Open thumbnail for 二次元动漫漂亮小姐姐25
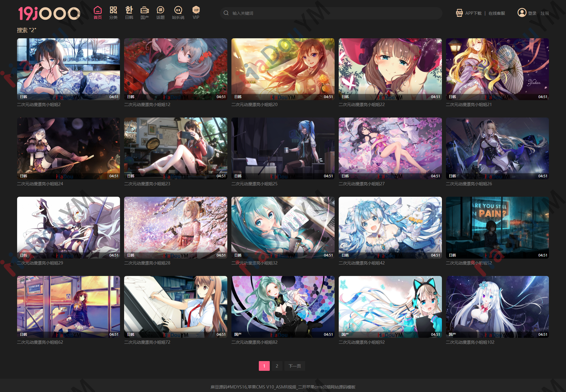Screen dimensions: 566x392 pos(283,148)
